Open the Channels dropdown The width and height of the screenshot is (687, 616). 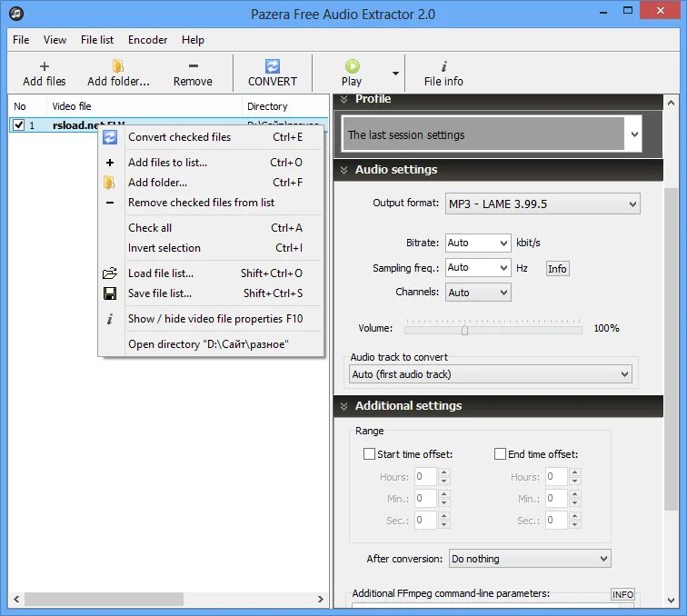pyautogui.click(x=478, y=293)
